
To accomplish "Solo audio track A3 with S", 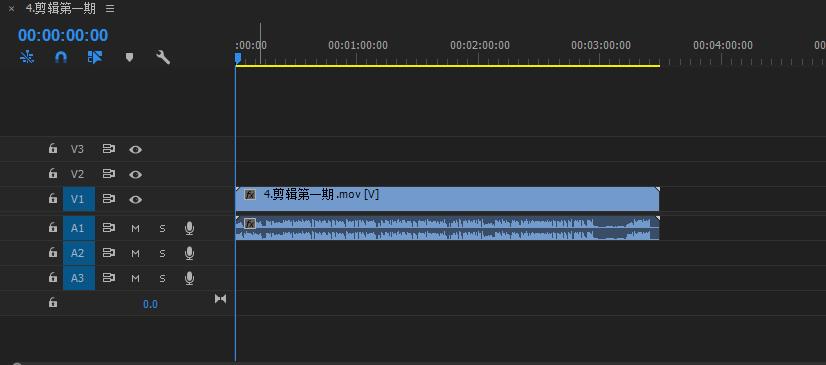I will tap(162, 278).
